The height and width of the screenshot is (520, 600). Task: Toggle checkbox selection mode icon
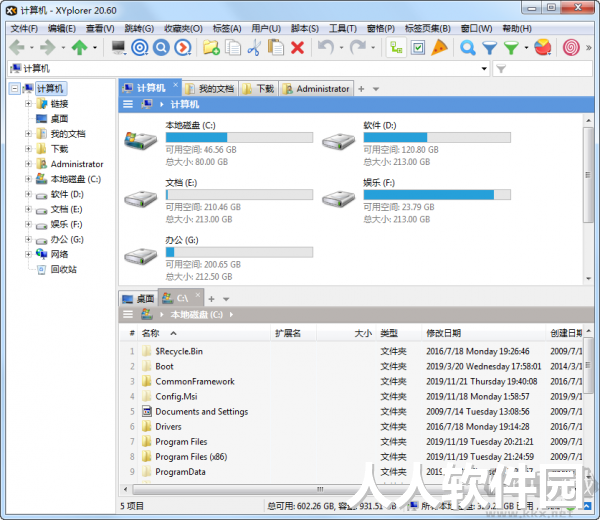(x=418, y=47)
